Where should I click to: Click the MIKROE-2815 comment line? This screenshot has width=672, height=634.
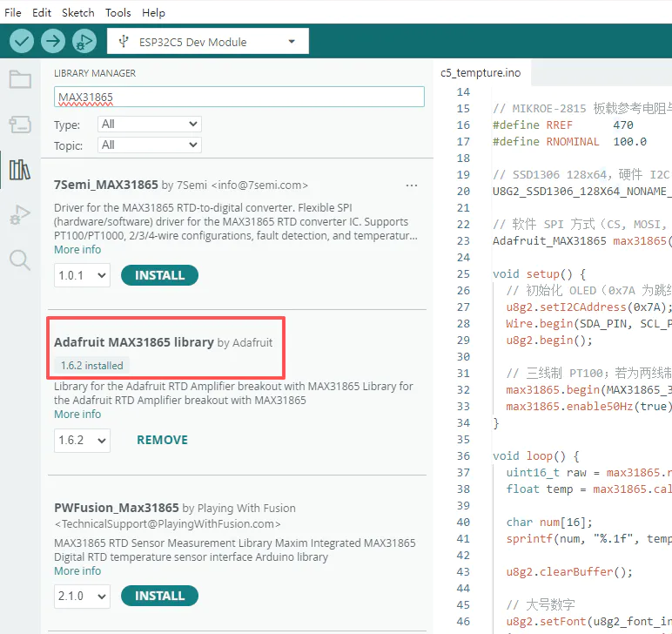[x=582, y=109]
